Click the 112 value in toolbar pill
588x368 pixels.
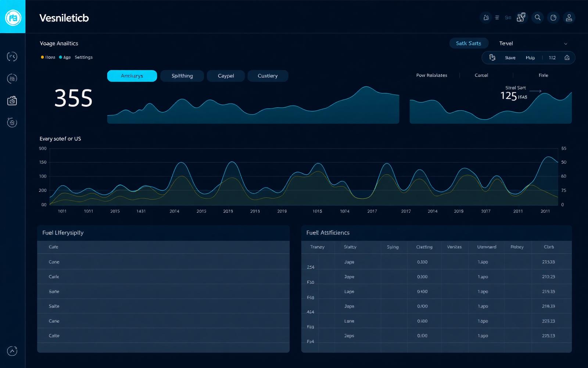(x=552, y=58)
